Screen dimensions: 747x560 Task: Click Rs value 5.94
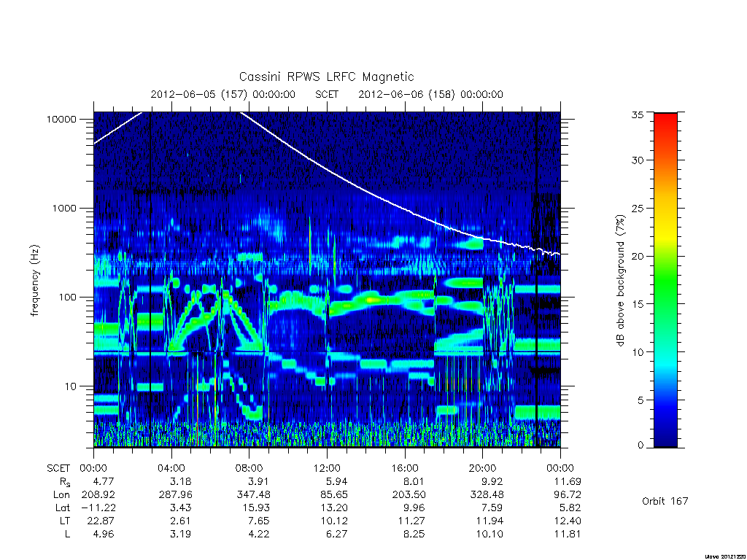click(x=336, y=481)
